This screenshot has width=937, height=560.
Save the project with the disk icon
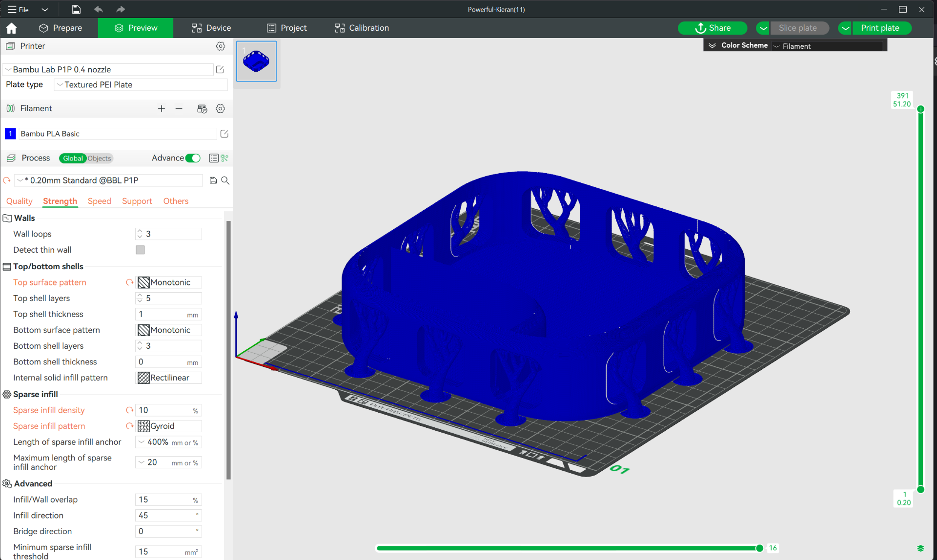tap(76, 9)
